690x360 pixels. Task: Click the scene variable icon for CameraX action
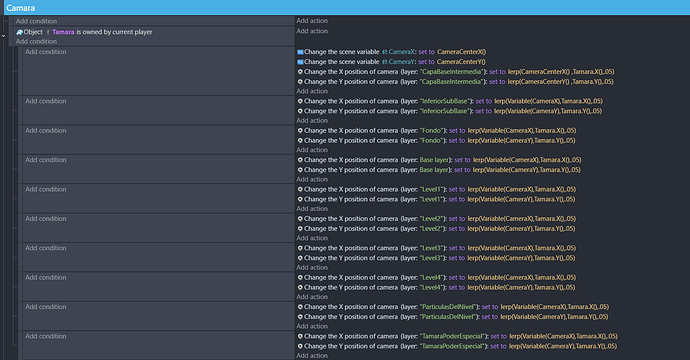click(300, 52)
